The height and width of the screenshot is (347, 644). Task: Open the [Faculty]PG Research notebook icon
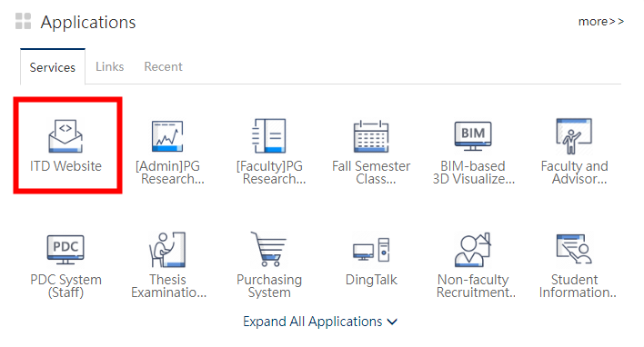click(x=269, y=135)
